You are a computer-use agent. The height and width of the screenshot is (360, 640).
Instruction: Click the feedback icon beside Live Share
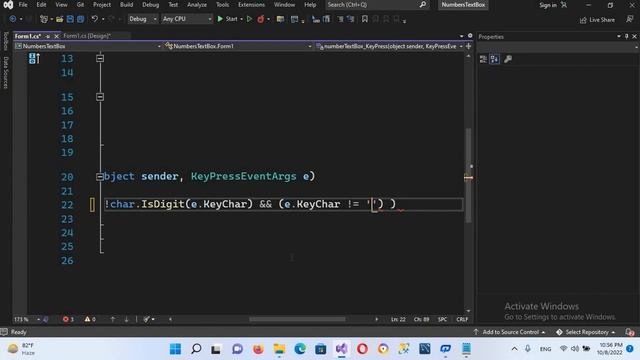click(630, 20)
